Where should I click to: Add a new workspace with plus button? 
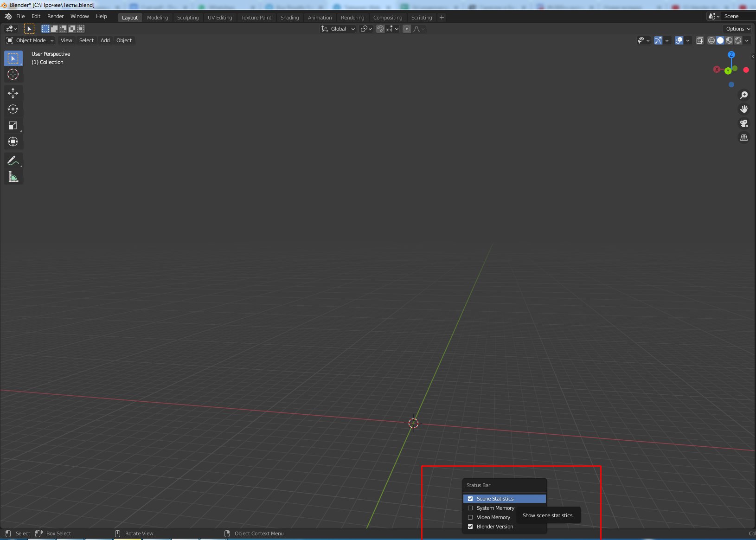(442, 18)
